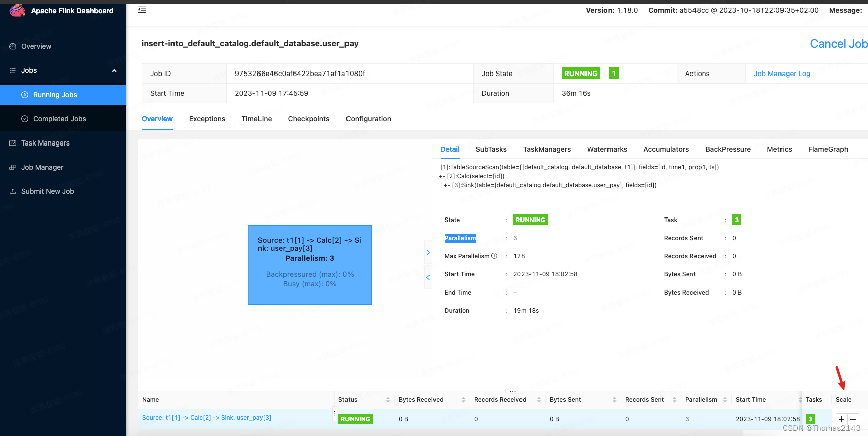Screen dimensions: 868x436
Task: Open the BackPressure tab
Action: 728,149
